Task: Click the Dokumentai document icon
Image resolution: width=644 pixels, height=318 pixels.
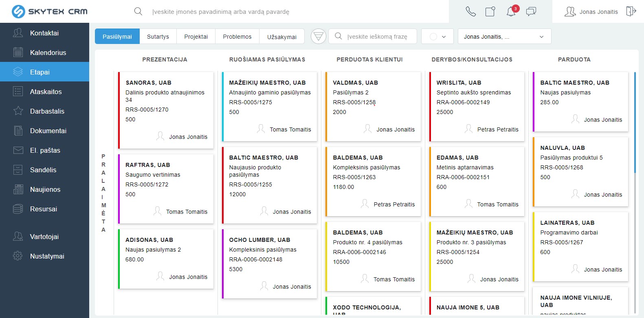Action: click(x=18, y=130)
